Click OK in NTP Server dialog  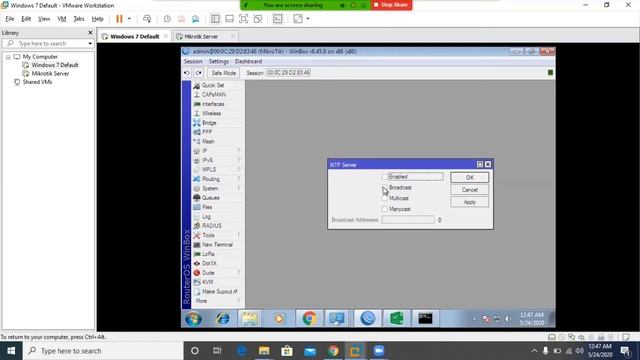(x=469, y=178)
